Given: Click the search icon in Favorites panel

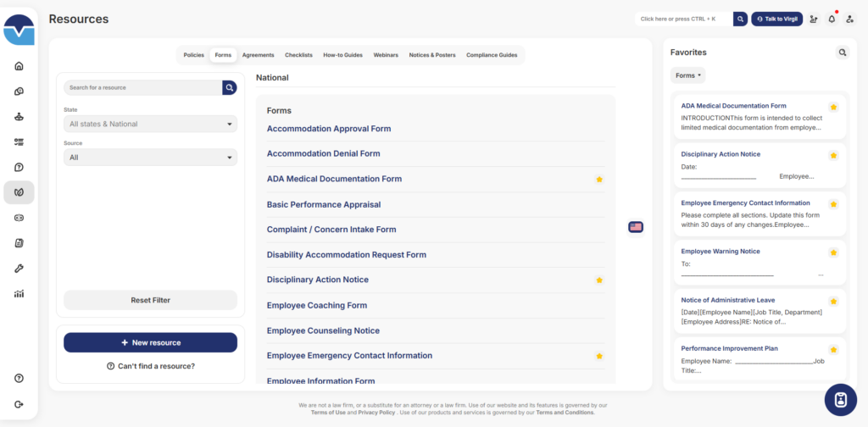Looking at the screenshot, I should [x=842, y=53].
